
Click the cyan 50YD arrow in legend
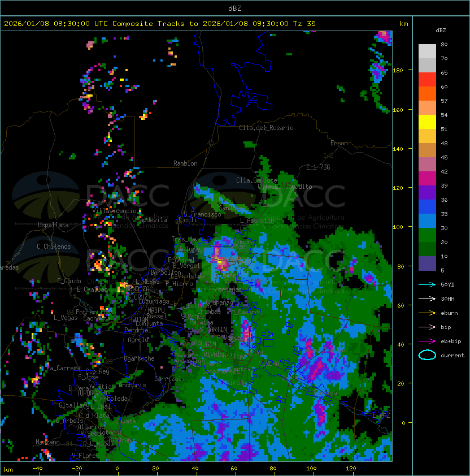pos(427,284)
